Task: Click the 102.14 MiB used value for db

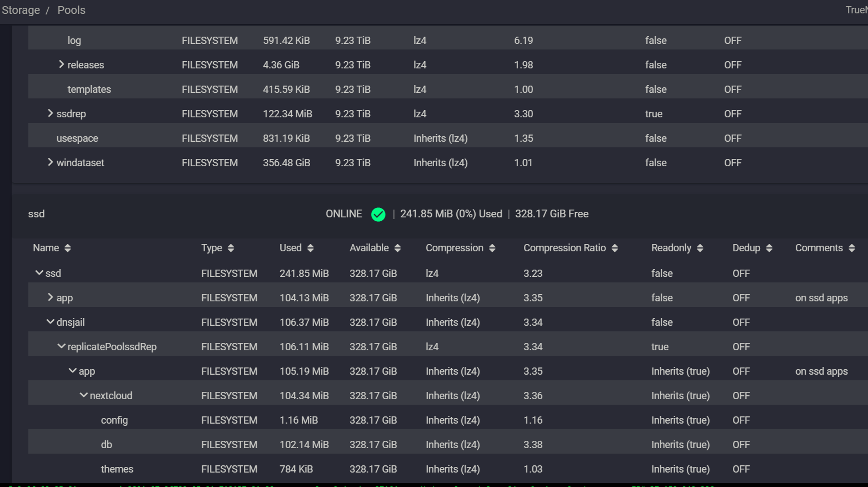Action: tap(305, 445)
